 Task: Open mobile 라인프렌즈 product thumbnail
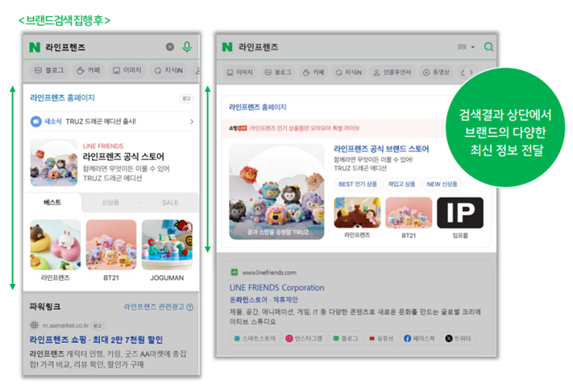[55, 245]
